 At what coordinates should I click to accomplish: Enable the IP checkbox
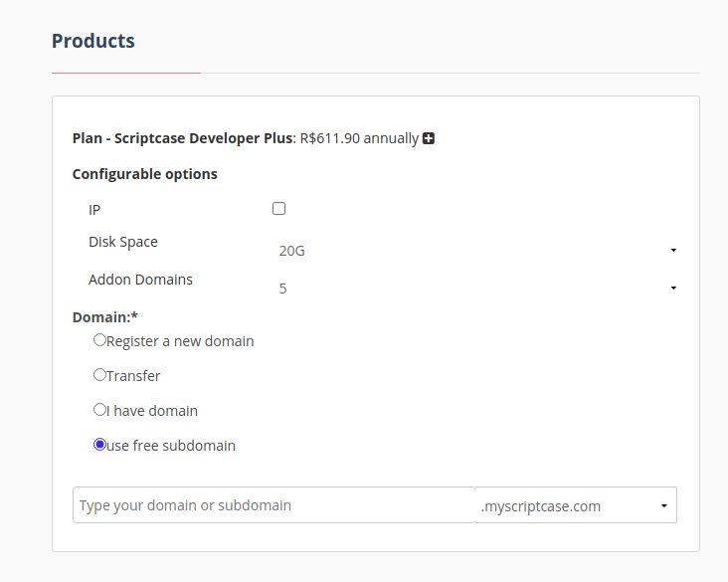click(x=278, y=209)
